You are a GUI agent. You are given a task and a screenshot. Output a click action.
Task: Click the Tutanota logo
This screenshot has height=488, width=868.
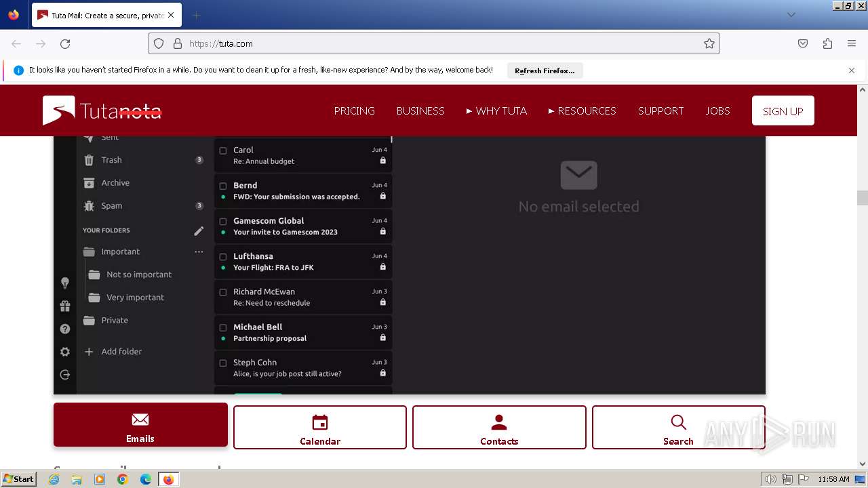[102, 110]
